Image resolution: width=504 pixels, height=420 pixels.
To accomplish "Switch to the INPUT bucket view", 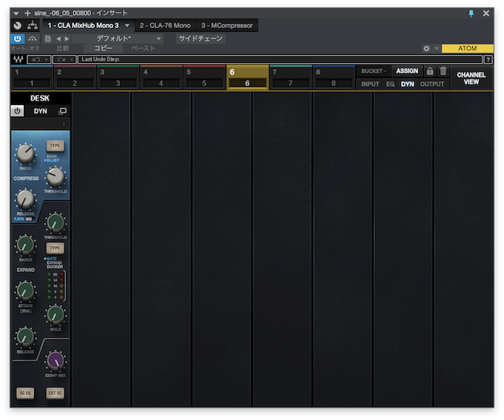I will 370,84.
